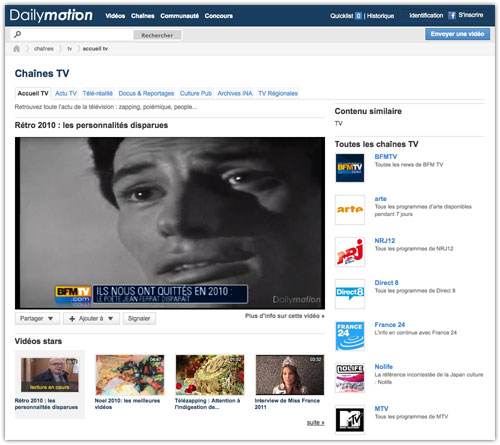Image resolution: width=500 pixels, height=445 pixels.
Task: Click the Signaler button
Action: [x=139, y=318]
